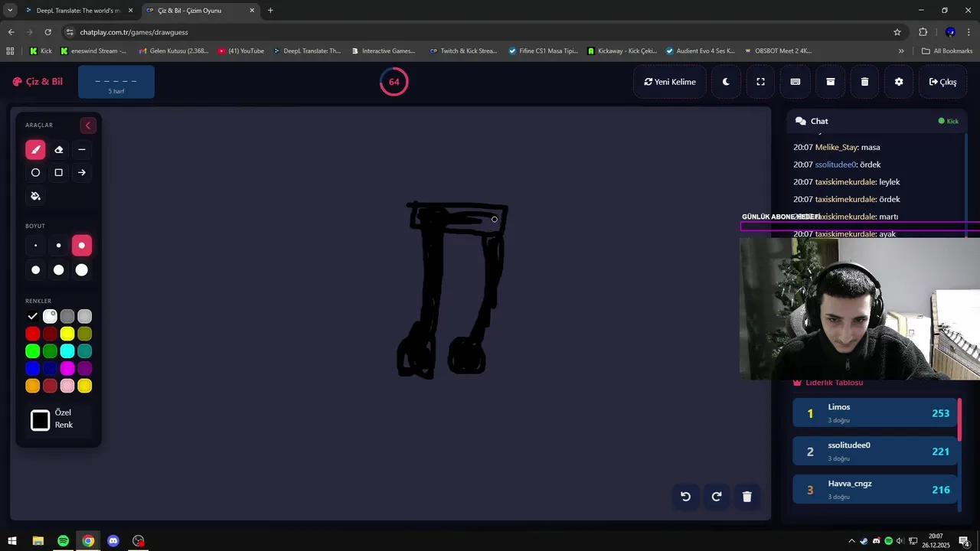Open game settings gear
This screenshot has width=980, height=551.
(899, 82)
